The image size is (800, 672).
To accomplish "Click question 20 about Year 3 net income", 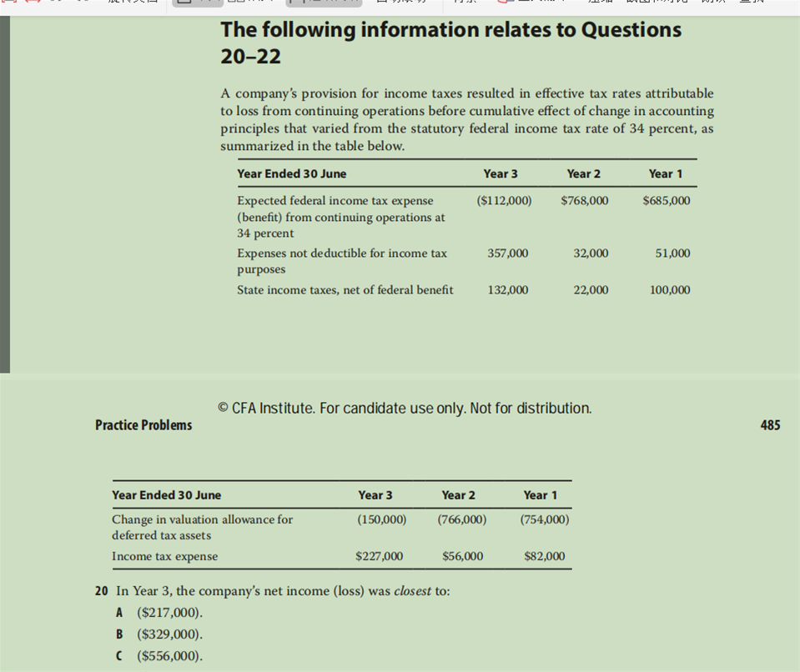I will (x=273, y=591).
